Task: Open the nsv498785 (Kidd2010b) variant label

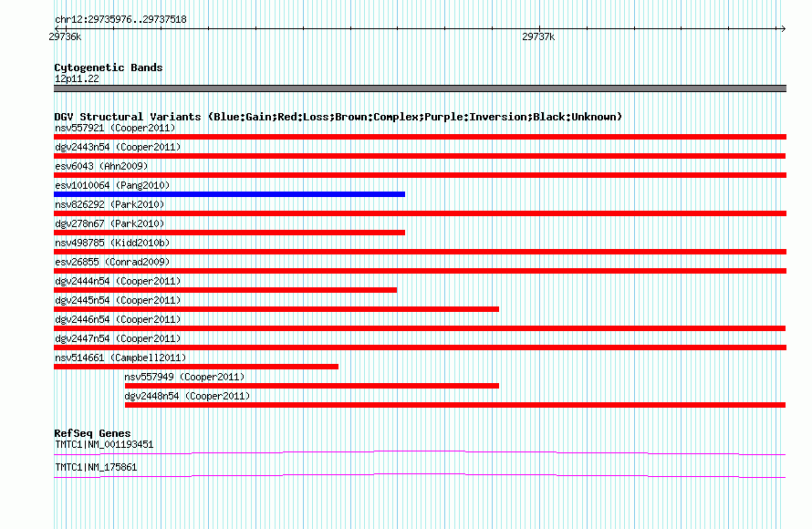Action: pyautogui.click(x=112, y=243)
